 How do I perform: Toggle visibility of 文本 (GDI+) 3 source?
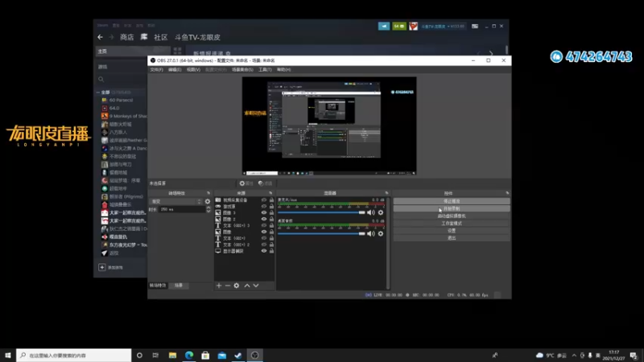point(264,225)
